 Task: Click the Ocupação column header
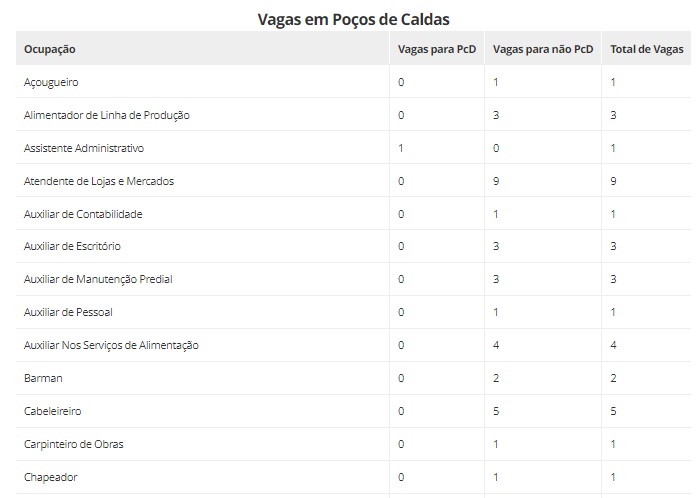coord(50,49)
